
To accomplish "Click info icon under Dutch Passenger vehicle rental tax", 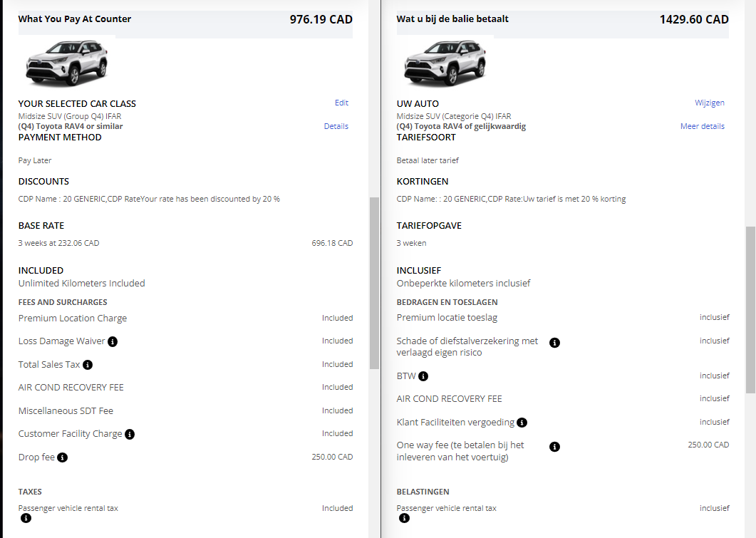I will pyautogui.click(x=404, y=519).
